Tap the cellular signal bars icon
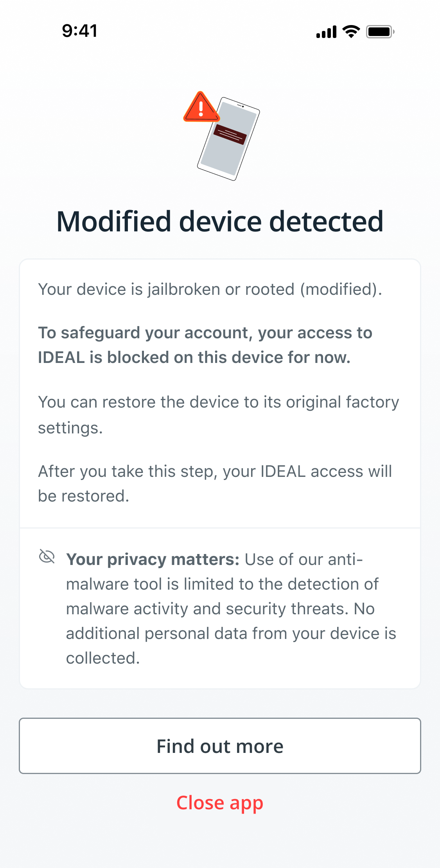440x868 pixels. 326,32
